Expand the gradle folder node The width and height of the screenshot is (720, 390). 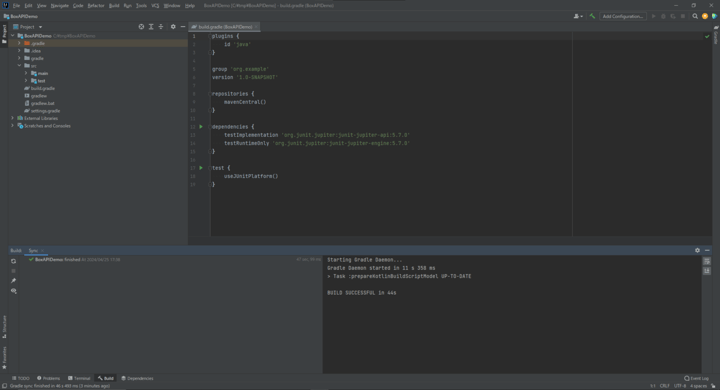(19, 58)
